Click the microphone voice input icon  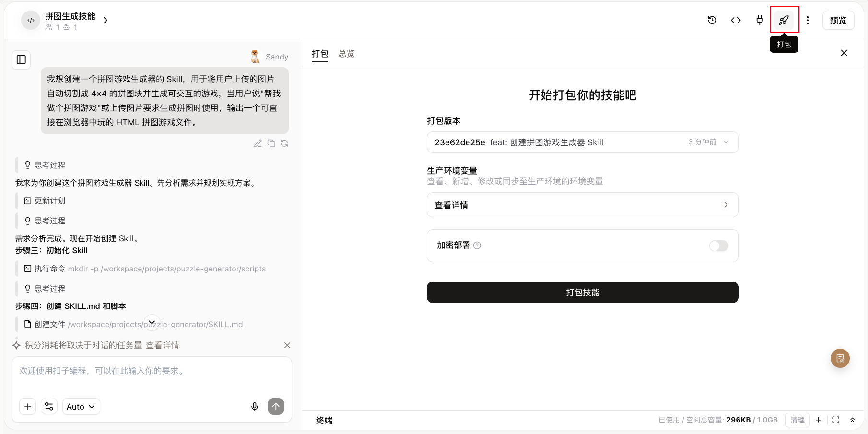tap(255, 407)
